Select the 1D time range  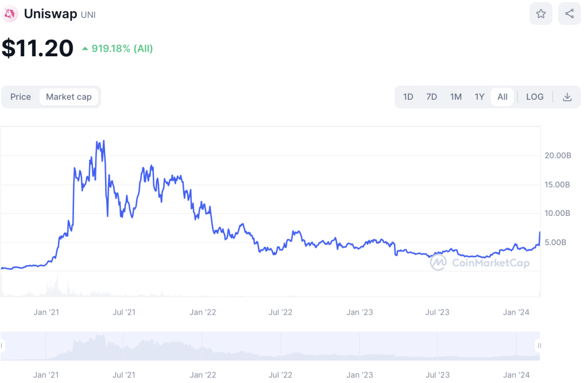click(x=408, y=97)
